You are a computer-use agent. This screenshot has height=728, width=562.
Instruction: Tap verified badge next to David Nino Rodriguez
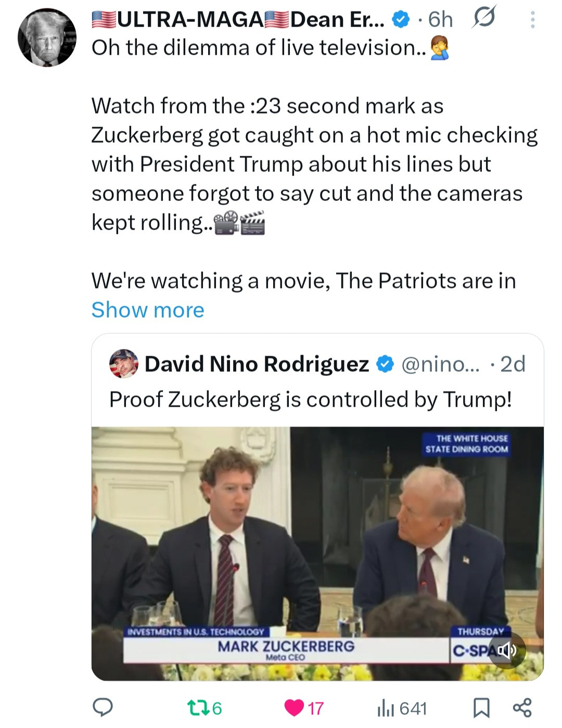point(385,364)
